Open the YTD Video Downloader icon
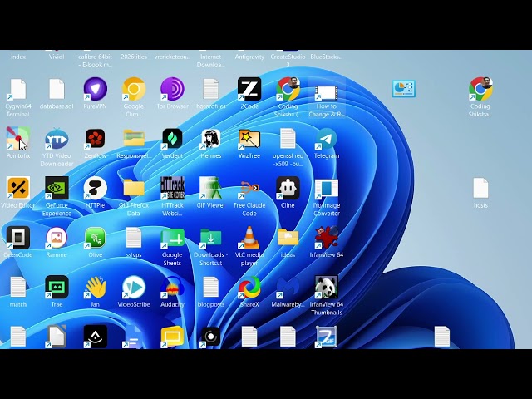 pyautogui.click(x=57, y=139)
